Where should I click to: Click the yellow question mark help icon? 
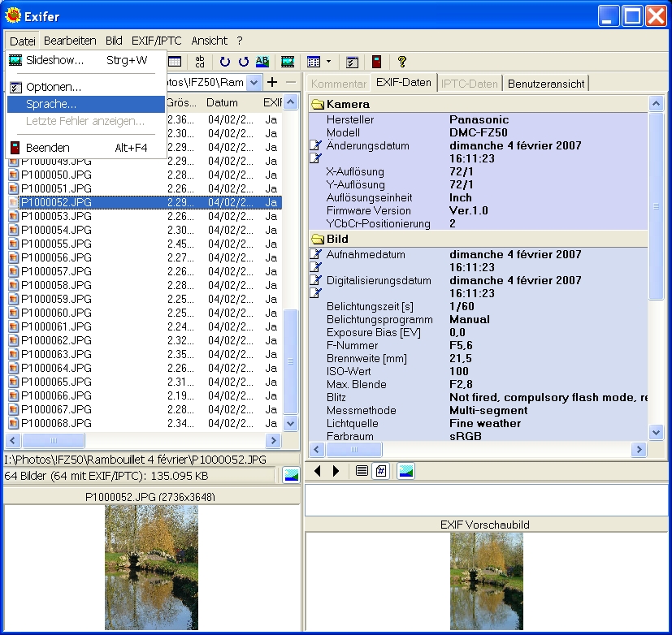[x=401, y=62]
